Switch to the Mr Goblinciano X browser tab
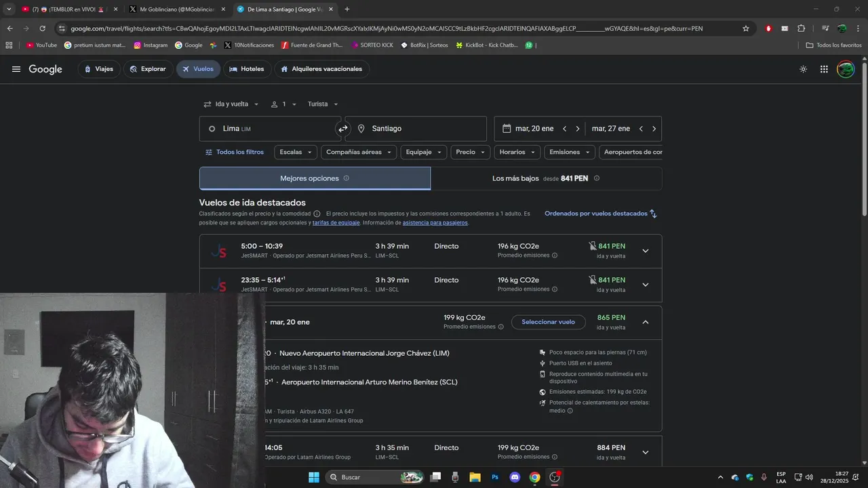Image resolution: width=868 pixels, height=488 pixels. [177, 9]
